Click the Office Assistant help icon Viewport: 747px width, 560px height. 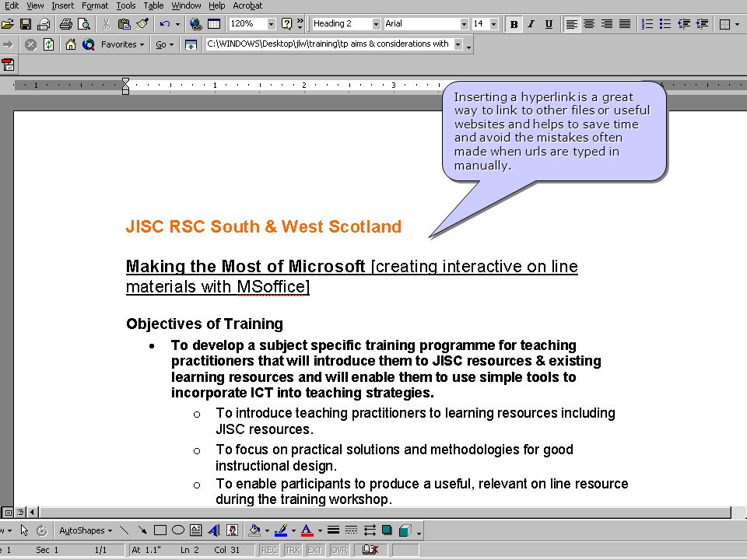[286, 24]
